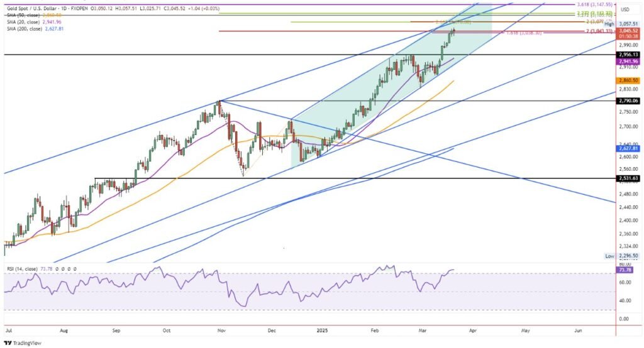644x348 pixels.
Task: Click the 2025 date axis label
Action: [x=321, y=330]
